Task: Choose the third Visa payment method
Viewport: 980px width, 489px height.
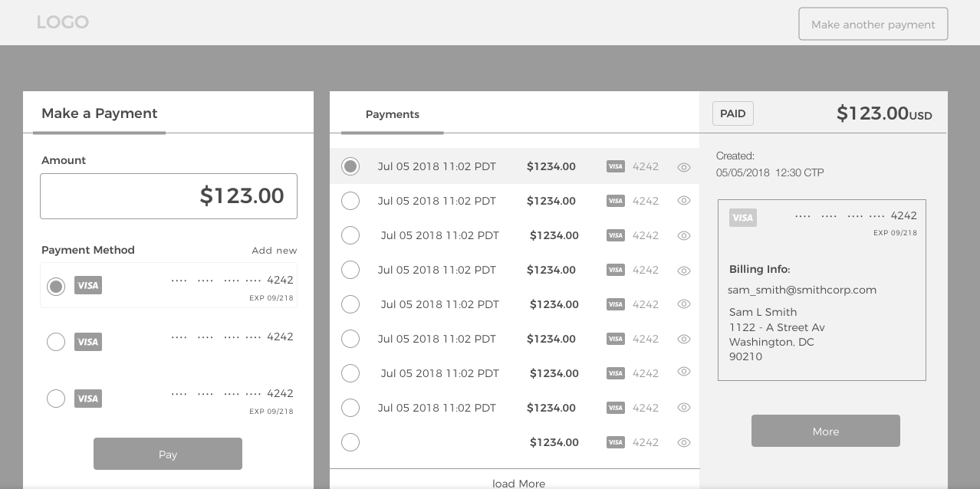Action: pos(56,399)
